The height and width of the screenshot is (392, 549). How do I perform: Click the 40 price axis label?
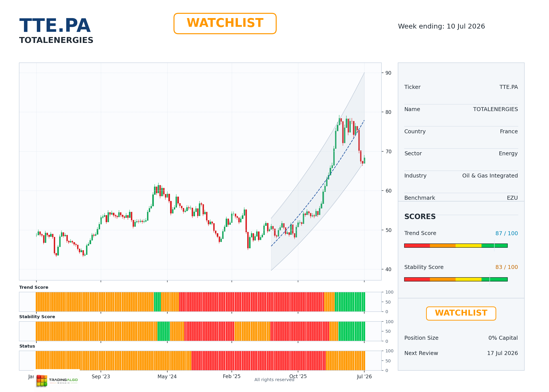[x=388, y=269]
